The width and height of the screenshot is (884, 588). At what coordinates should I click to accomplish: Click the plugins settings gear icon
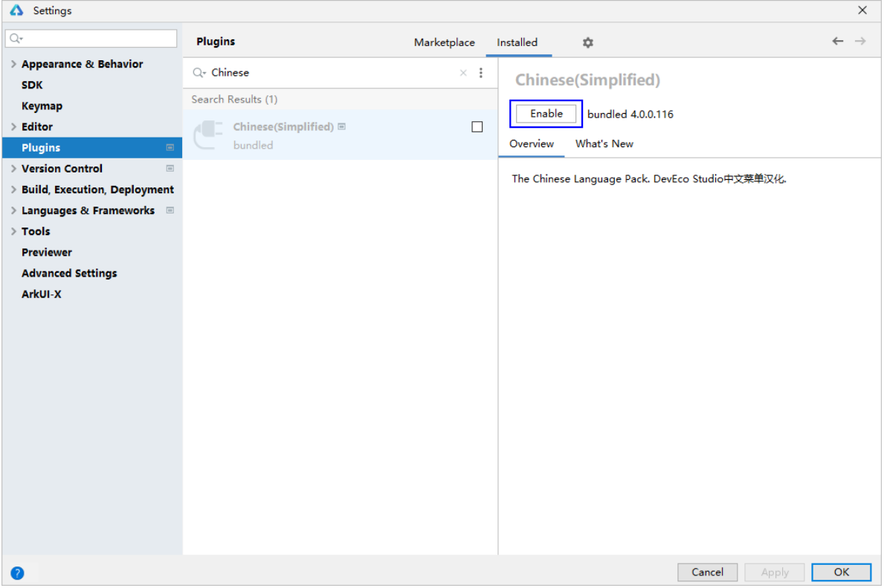click(587, 43)
